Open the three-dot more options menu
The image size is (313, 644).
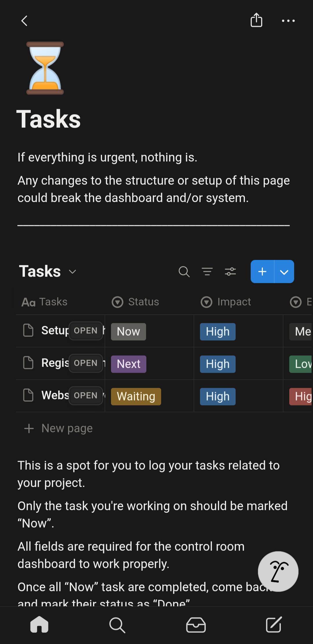tap(288, 21)
